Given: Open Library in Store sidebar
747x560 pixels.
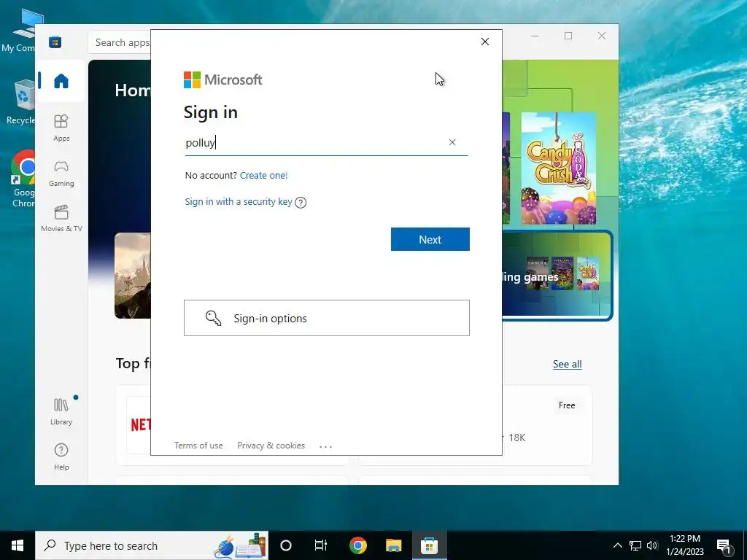Looking at the screenshot, I should pyautogui.click(x=61, y=411).
